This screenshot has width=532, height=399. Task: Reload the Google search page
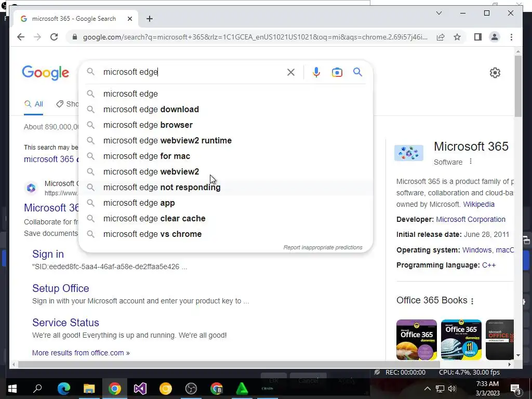[x=54, y=37]
